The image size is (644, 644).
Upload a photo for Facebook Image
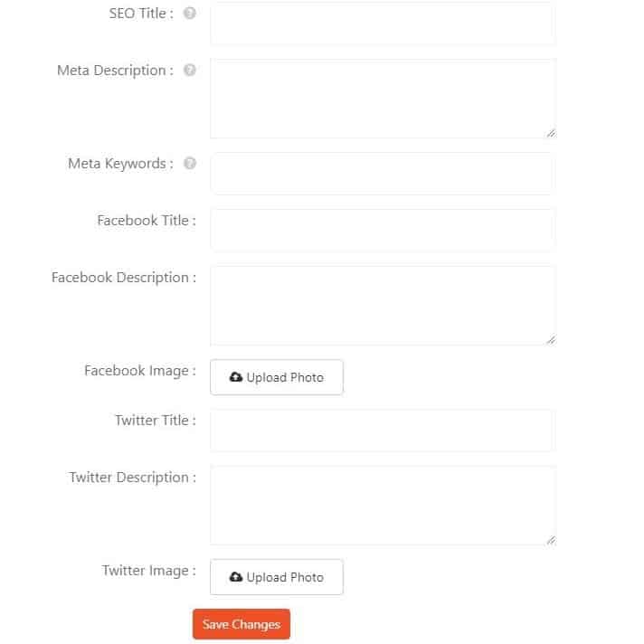point(277,377)
